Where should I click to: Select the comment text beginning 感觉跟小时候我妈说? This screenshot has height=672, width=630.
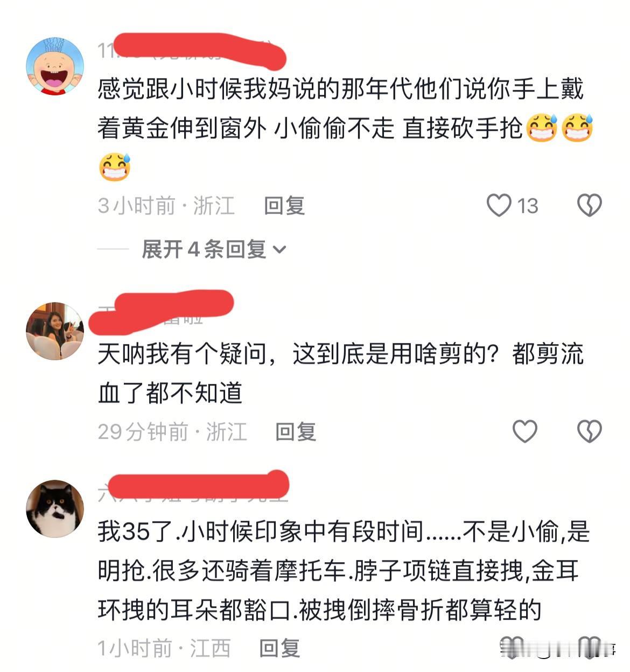(345, 128)
